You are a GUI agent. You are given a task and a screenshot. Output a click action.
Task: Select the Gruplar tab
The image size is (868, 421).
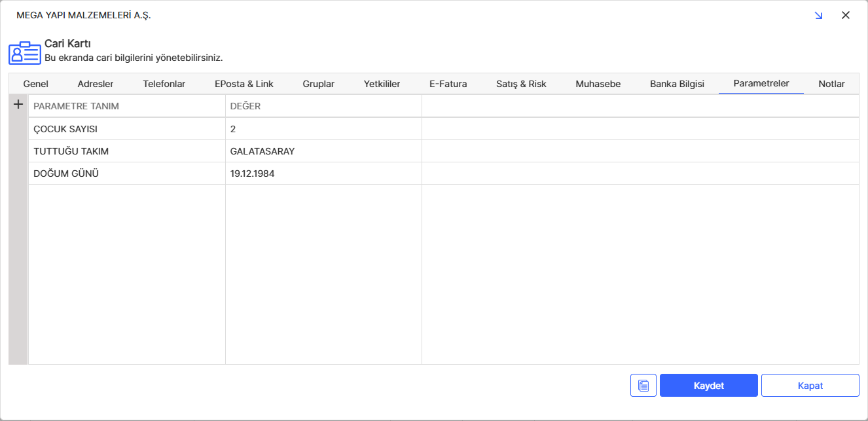319,84
